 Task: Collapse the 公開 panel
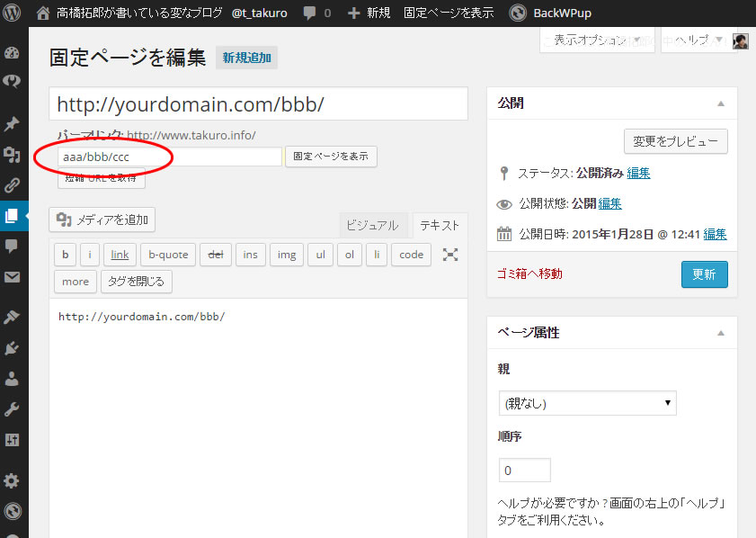(x=720, y=103)
